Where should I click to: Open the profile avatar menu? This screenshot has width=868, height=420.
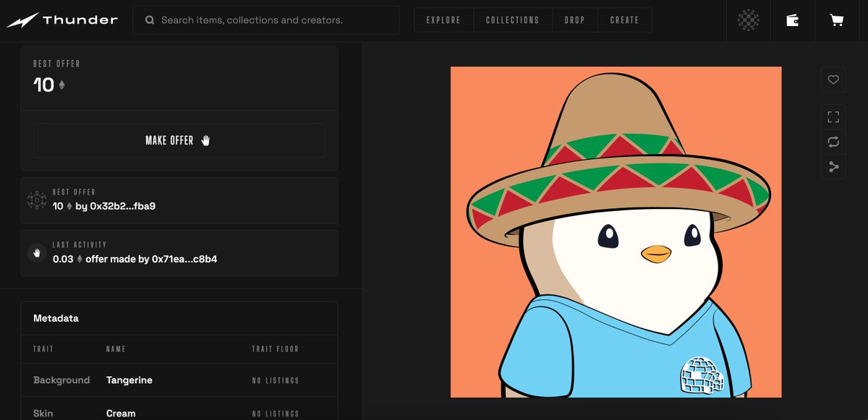pos(748,20)
